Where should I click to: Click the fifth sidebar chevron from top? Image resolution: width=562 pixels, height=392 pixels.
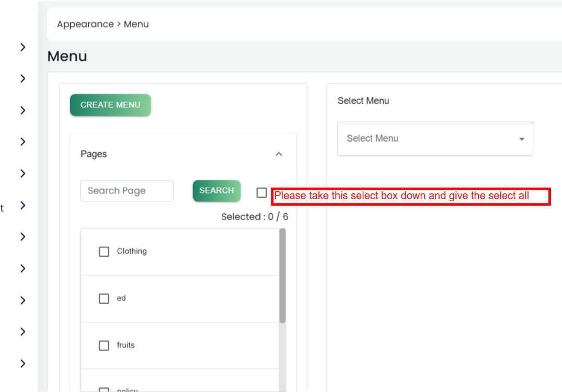pyautogui.click(x=22, y=174)
